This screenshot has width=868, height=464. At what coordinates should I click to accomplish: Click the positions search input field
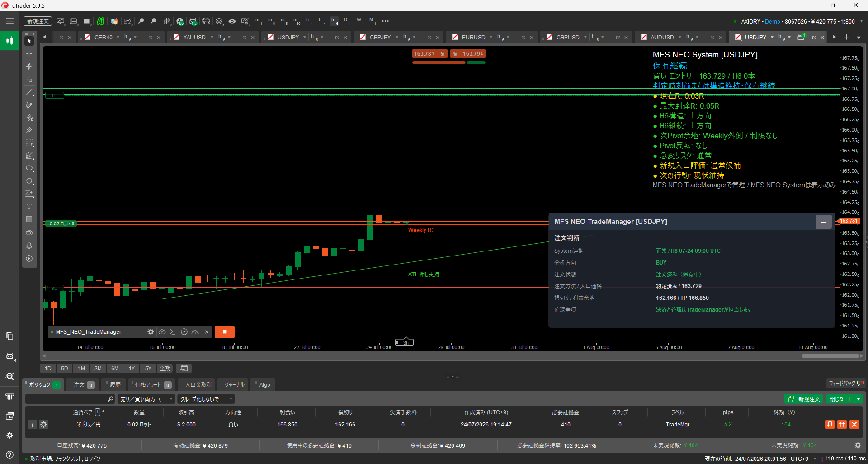pos(70,399)
